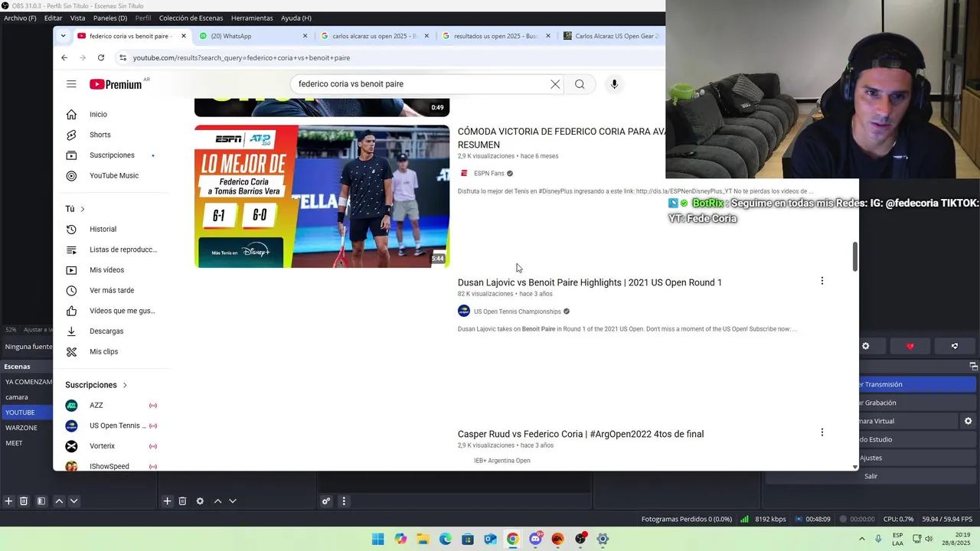The width and height of the screenshot is (980, 551).
Task: Open scene filters in OBS Escenas toolbar
Action: coord(41,501)
